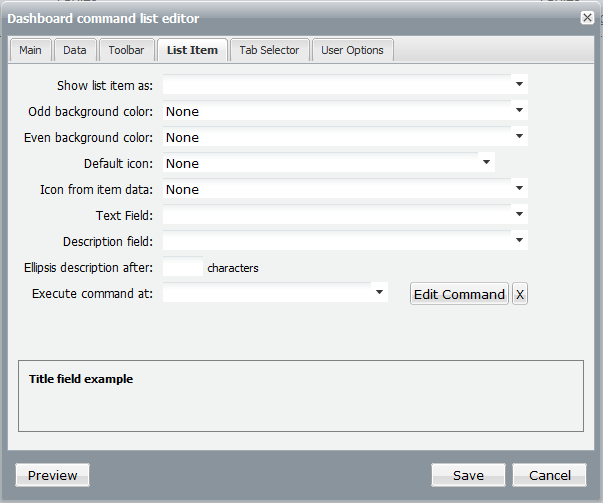Open Icon from item data dropdown
This screenshot has height=503, width=603.
coord(519,188)
